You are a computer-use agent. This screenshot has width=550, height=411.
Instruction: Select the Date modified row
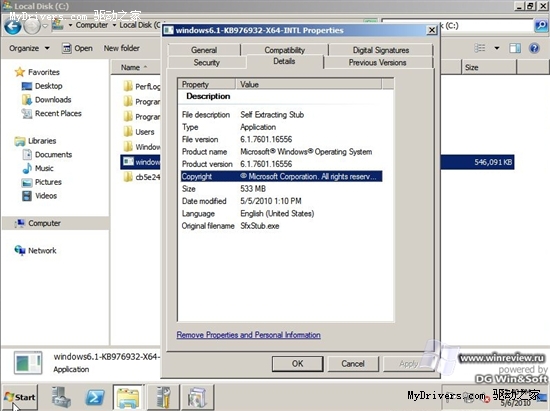(281, 201)
